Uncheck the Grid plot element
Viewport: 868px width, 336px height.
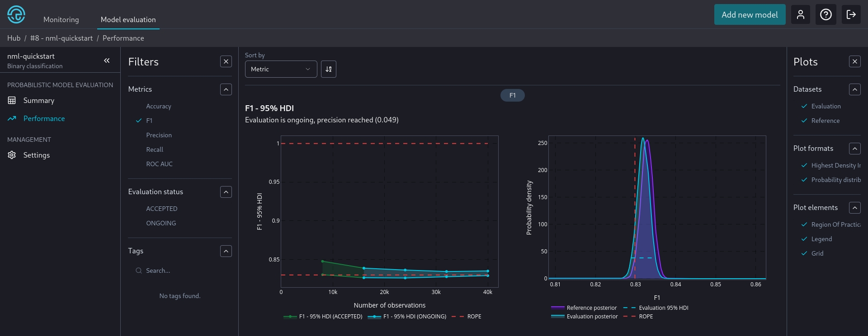tap(817, 253)
